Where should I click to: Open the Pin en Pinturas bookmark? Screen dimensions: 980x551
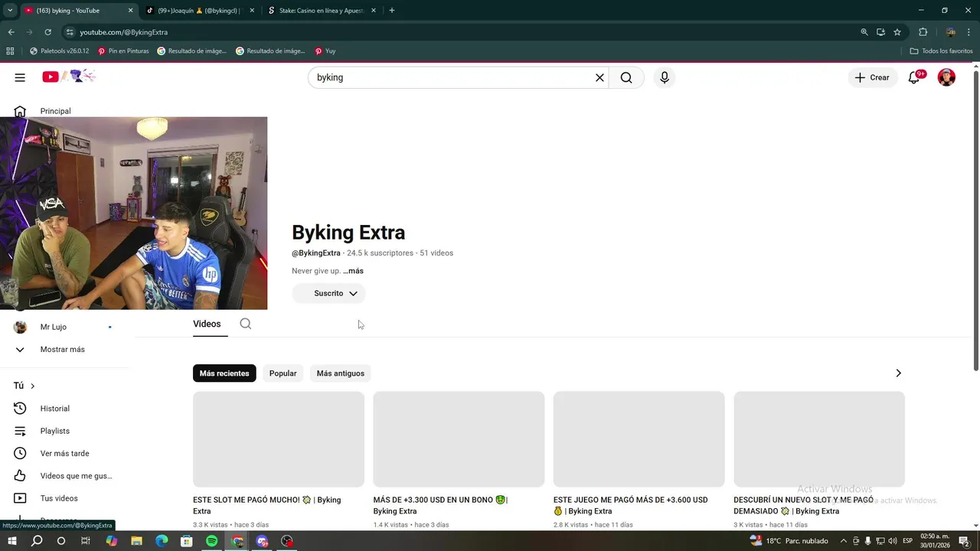coord(123,51)
